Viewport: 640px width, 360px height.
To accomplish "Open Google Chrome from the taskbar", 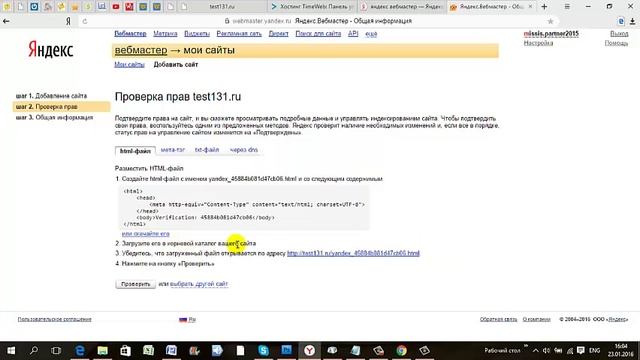I will [401, 350].
